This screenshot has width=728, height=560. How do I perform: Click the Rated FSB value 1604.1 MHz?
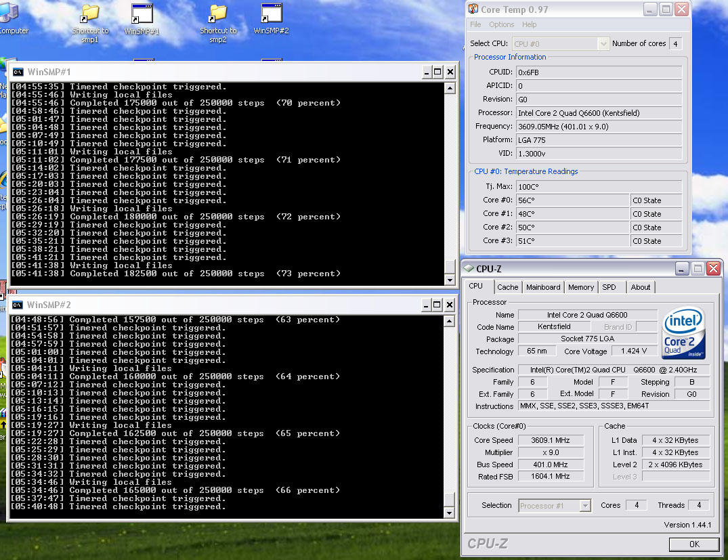551,477
